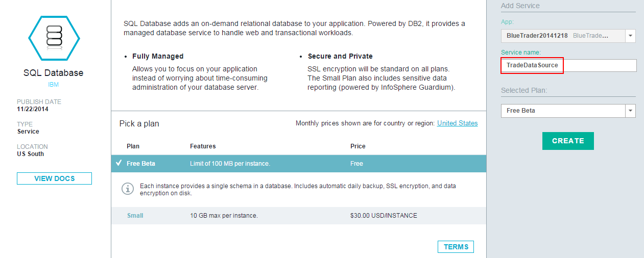
Task: Click the SQL Database title text
Action: point(54,73)
